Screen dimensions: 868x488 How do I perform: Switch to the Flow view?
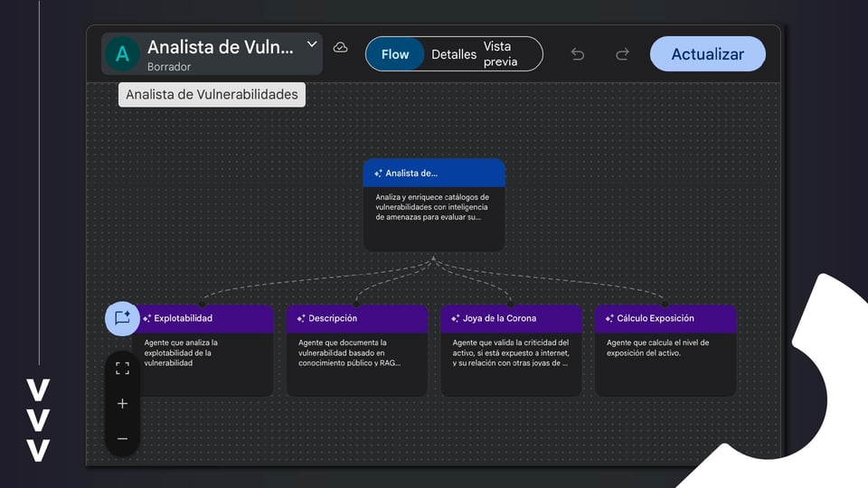click(395, 54)
